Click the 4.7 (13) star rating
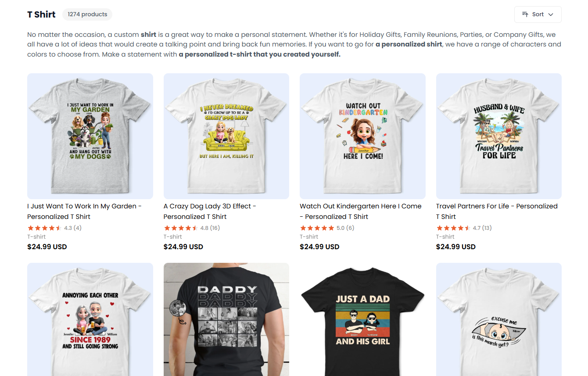Image resolution: width=588 pixels, height=376 pixels. tap(464, 228)
